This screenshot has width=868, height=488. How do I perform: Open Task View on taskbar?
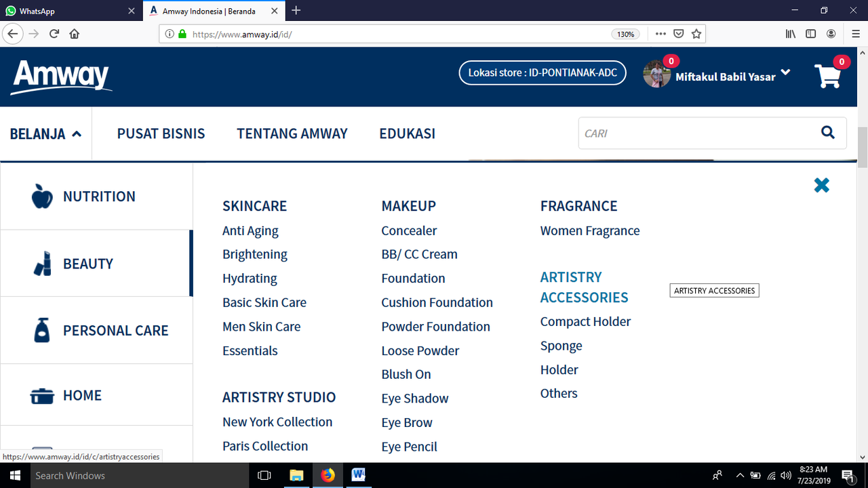(x=265, y=475)
